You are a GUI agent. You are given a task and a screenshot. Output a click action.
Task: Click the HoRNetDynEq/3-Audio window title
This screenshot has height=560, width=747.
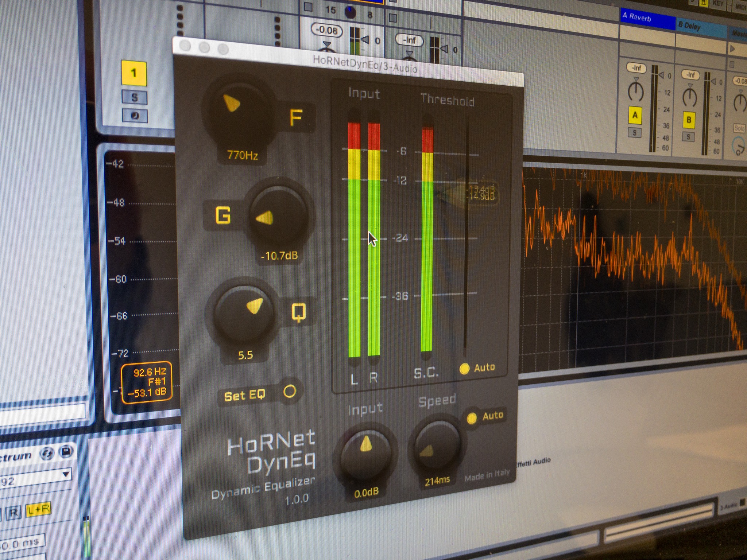point(365,65)
